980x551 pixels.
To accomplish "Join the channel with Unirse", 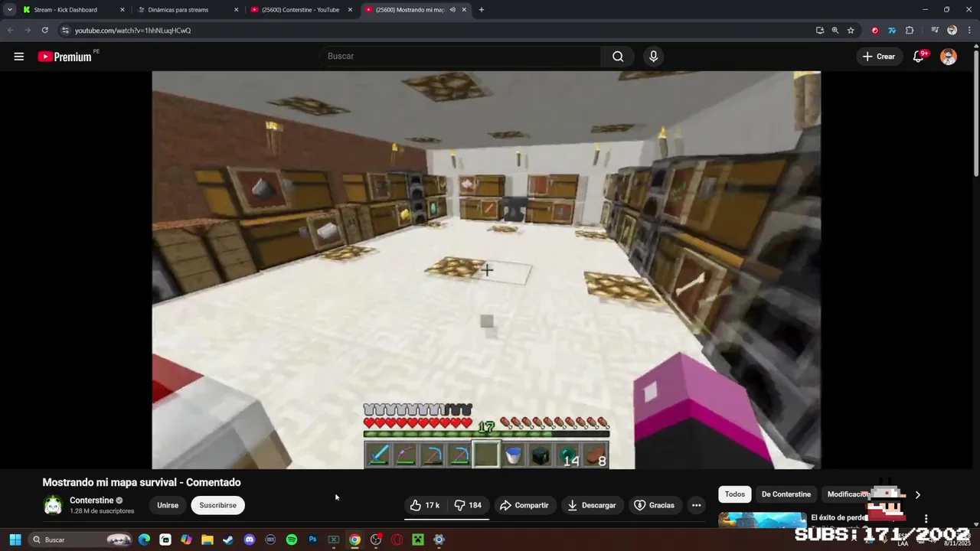I will (168, 505).
